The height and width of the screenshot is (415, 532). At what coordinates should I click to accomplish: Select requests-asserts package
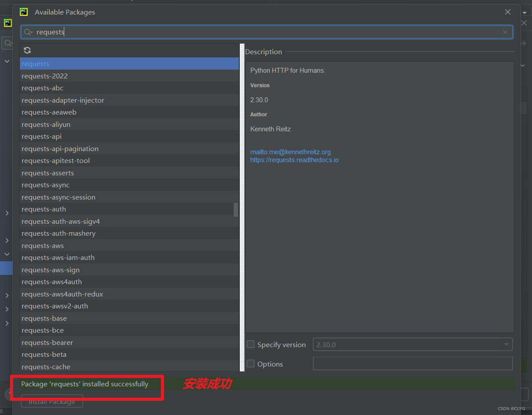[x=129, y=173]
